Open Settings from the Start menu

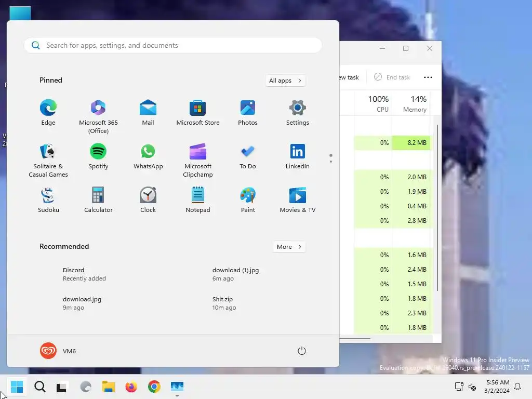[298, 113]
